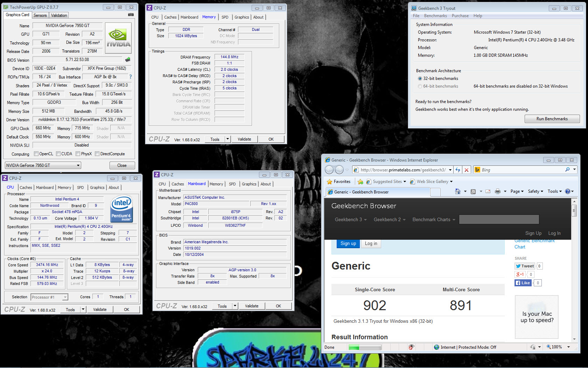Click the IE Help question mark icon

tap(568, 191)
